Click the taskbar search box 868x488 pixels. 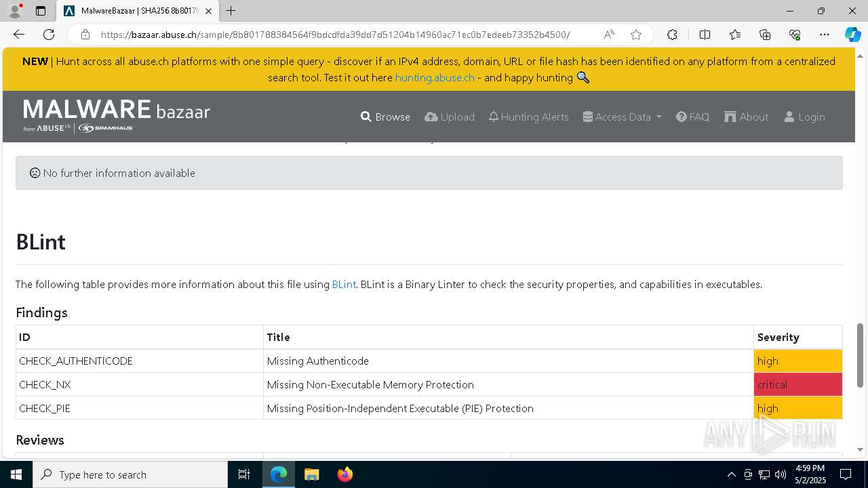point(130,474)
